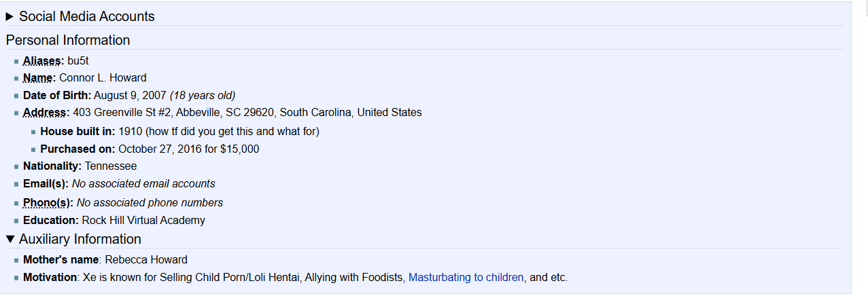This screenshot has height=296, width=868.
Task: Click the Auxiliary Information heading text
Action: [80, 239]
